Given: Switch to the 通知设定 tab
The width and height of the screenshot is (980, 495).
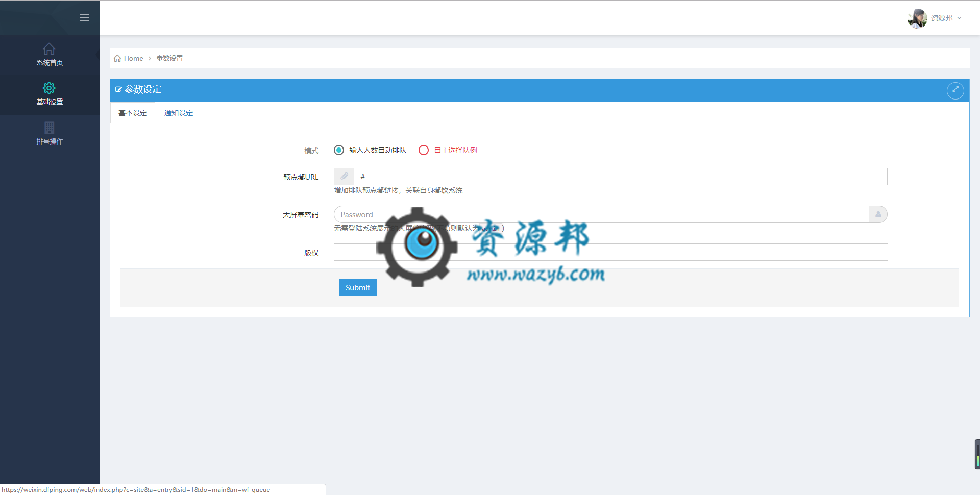Looking at the screenshot, I should (x=179, y=113).
